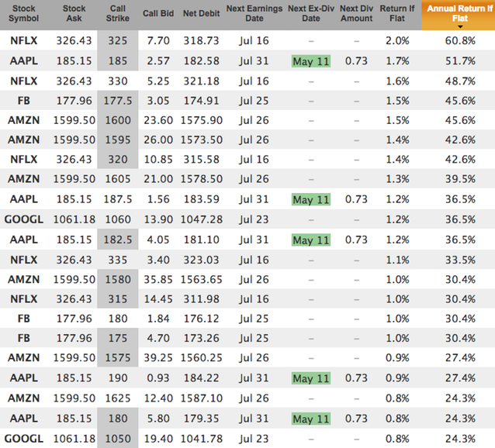495x448 pixels.
Task: Select call strike 1580 for AMZN
Action: (x=118, y=279)
